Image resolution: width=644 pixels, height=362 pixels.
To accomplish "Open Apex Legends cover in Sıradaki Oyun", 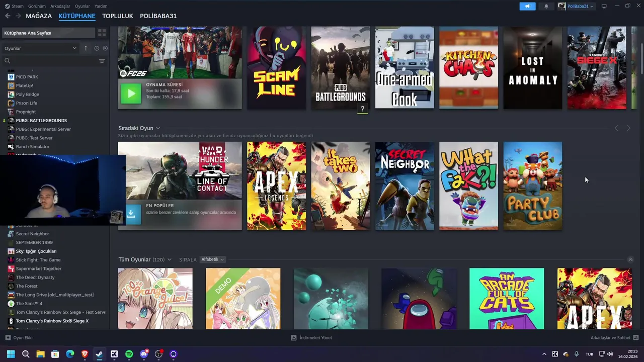I will 276,186.
